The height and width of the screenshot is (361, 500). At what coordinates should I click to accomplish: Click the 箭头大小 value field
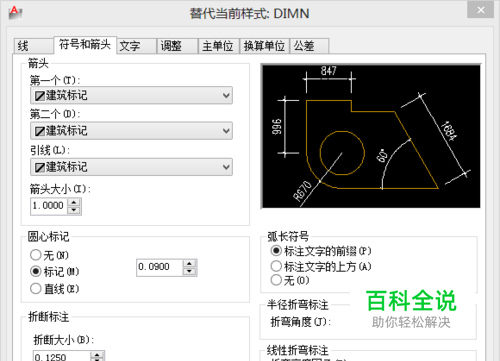(49, 206)
